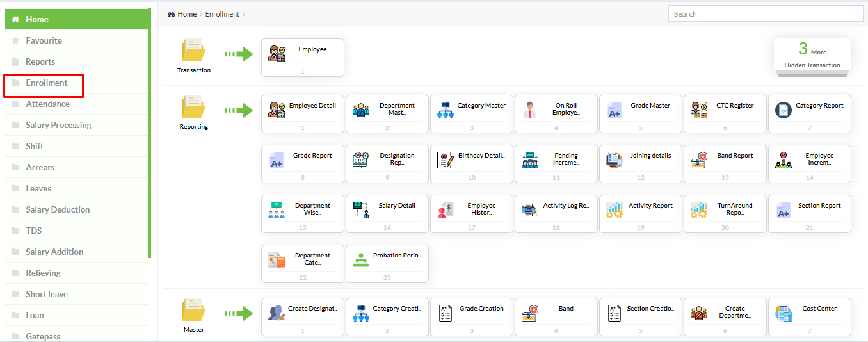Screen dimensions: 868x342
Task: Open the Band master icon
Action: pyautogui.click(x=530, y=313)
